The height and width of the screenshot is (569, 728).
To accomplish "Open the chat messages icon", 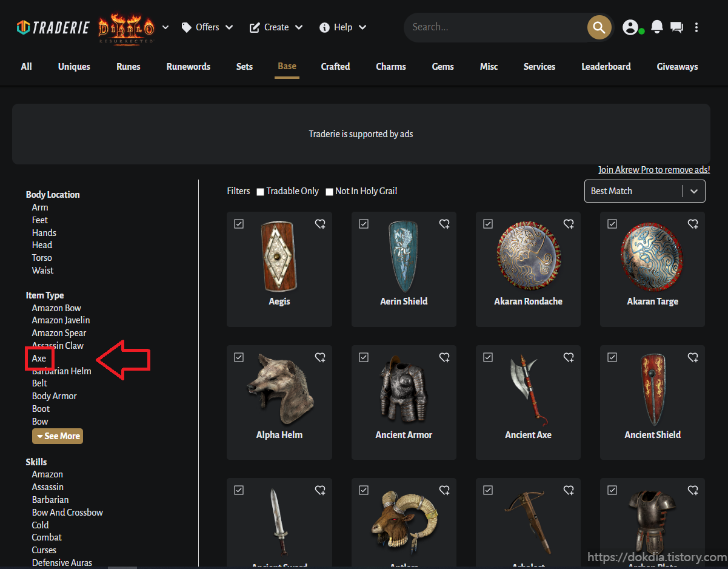I will pos(676,27).
